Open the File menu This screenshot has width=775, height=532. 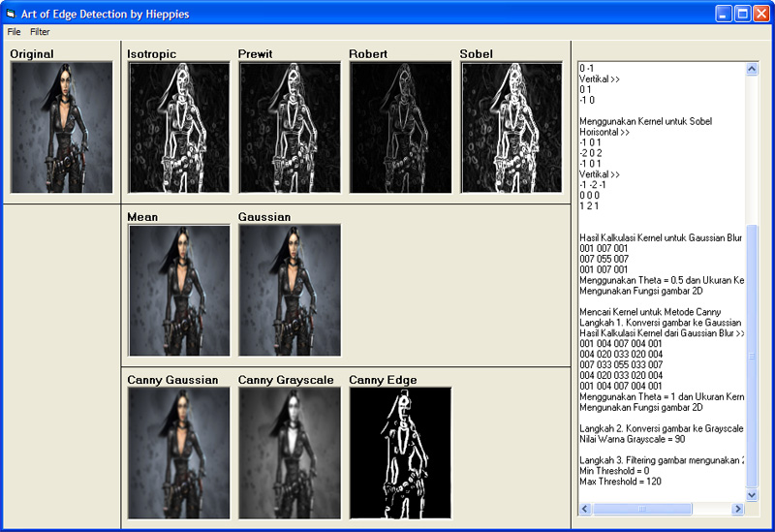point(14,32)
